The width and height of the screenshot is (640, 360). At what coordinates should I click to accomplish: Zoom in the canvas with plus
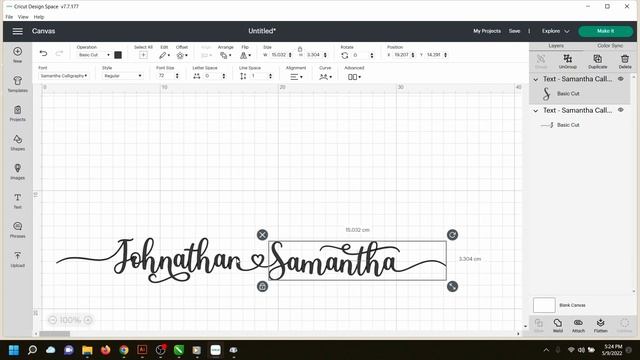tap(88, 320)
